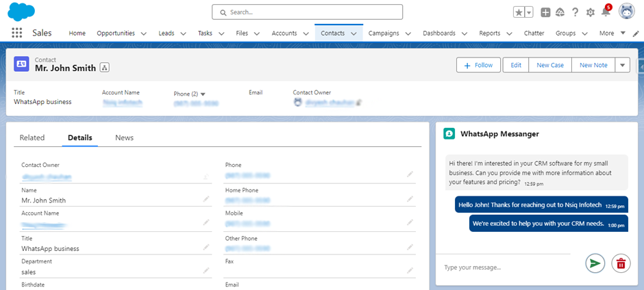Click the WhatsApp Messanger panel icon
644x290 pixels.
coord(449,134)
